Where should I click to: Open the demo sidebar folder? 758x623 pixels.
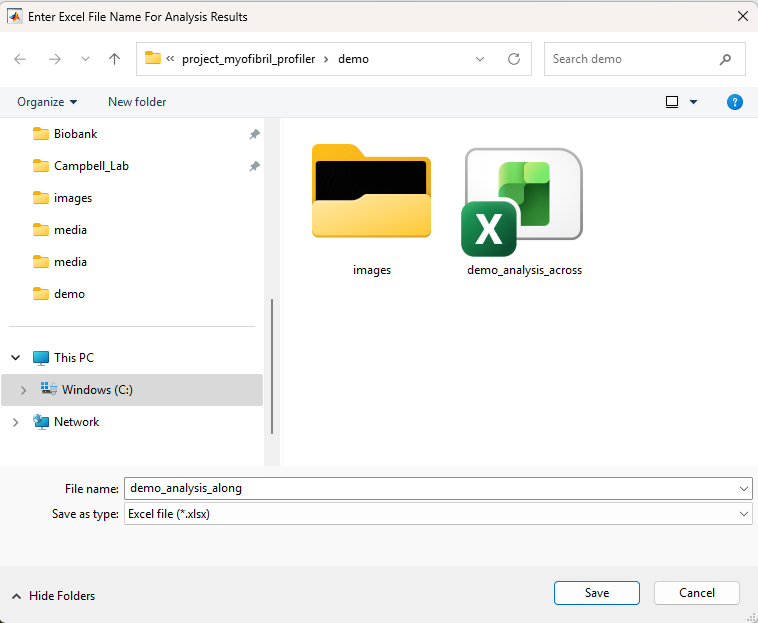point(69,294)
